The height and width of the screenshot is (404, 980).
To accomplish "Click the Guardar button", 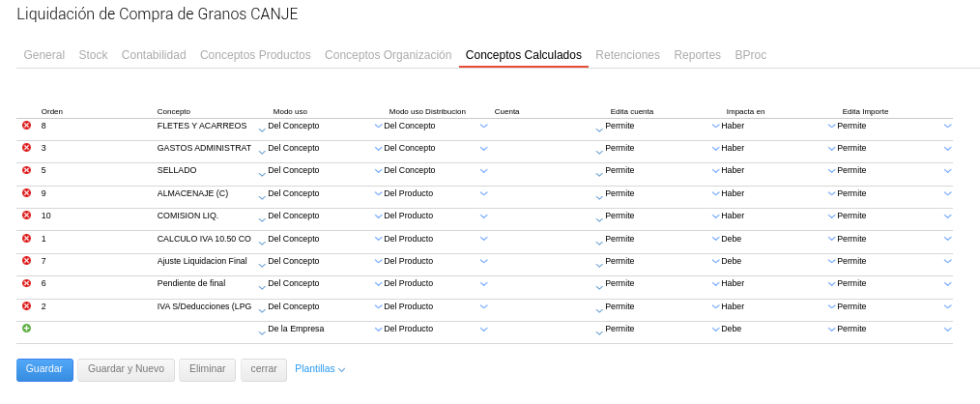I will [44, 369].
